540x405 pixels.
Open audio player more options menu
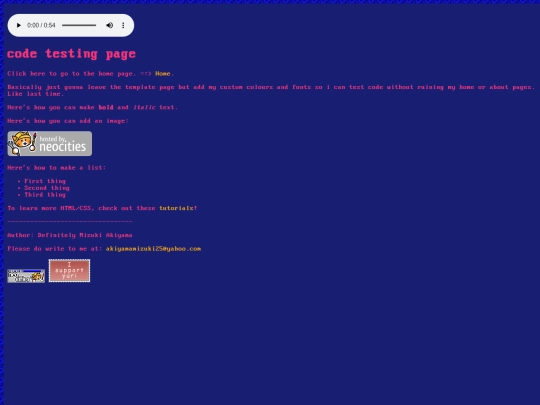pyautogui.click(x=123, y=25)
